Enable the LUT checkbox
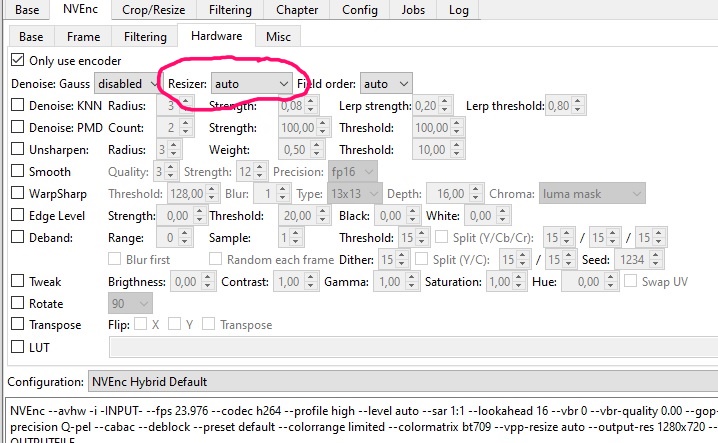This screenshot has width=718, height=443. click(17, 348)
